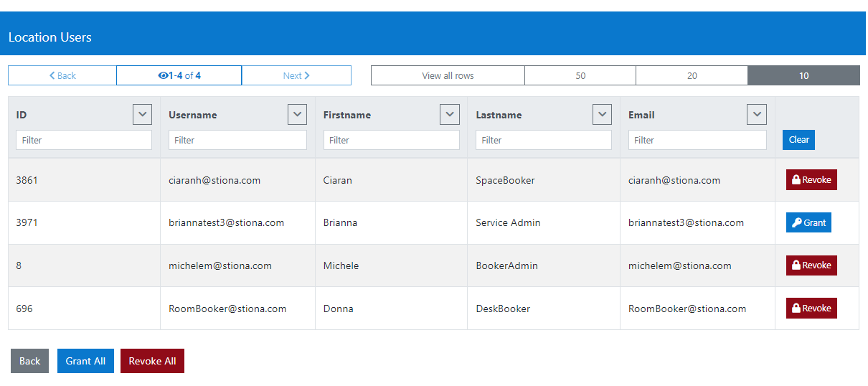Screen dimensions: 868x386
Task: Open the Username column dropdown arrow
Action: pyautogui.click(x=297, y=115)
